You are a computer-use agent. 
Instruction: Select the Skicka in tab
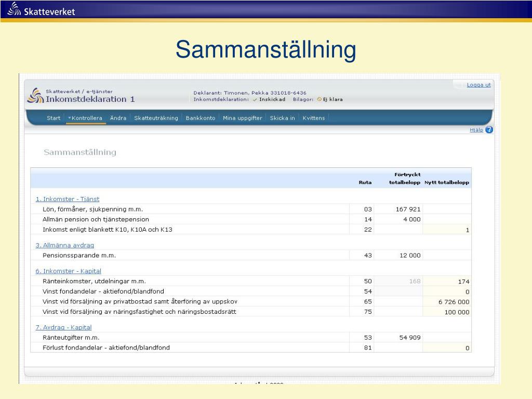point(282,118)
